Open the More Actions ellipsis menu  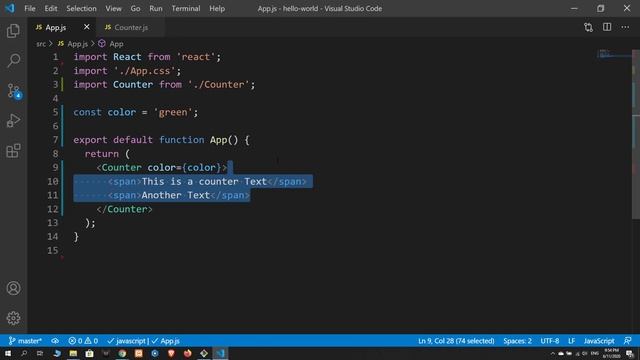[x=625, y=27]
